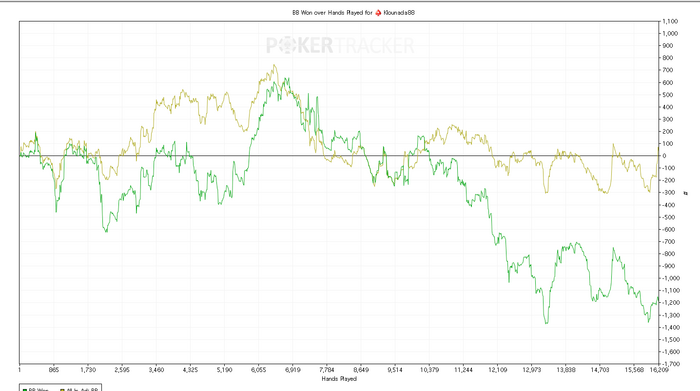Click x-axis tick label 12,109
The image size is (700, 391).
pyautogui.click(x=498, y=370)
